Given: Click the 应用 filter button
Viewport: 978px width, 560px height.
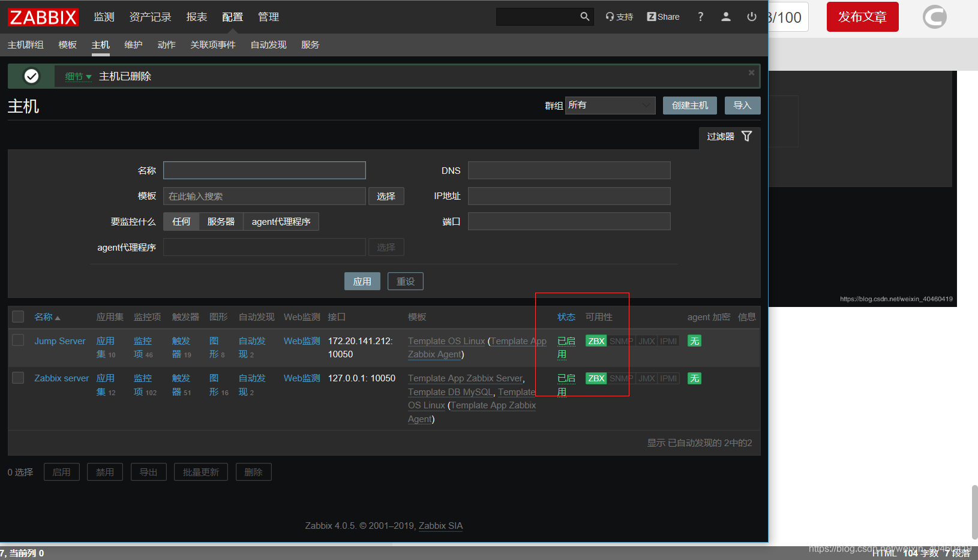Looking at the screenshot, I should click(362, 281).
